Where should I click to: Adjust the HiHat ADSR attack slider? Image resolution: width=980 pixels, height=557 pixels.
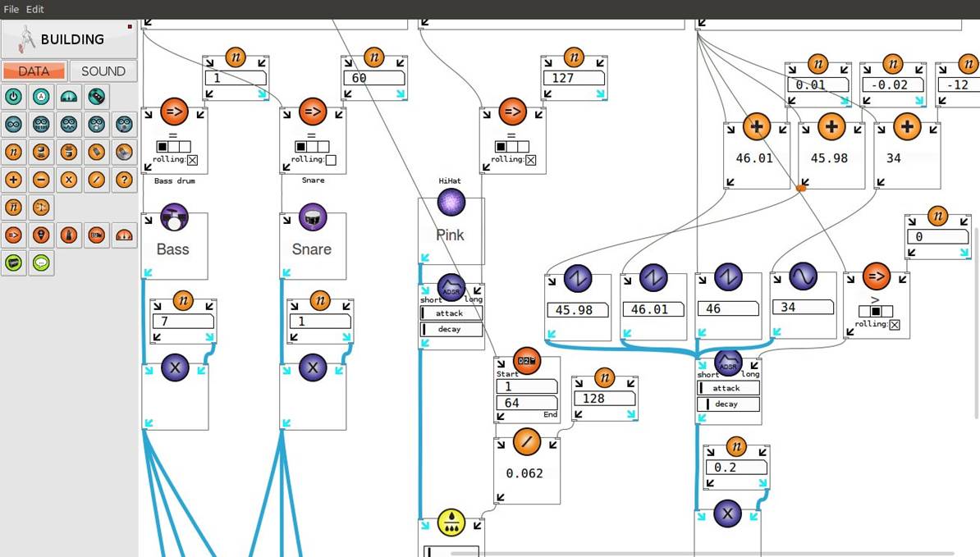pos(451,313)
